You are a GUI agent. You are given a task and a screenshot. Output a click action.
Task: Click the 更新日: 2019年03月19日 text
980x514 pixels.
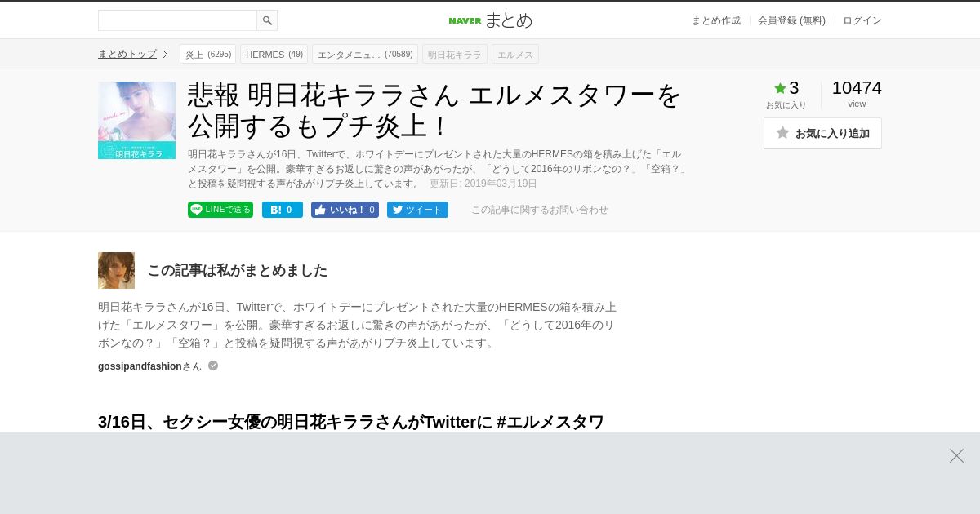(483, 184)
